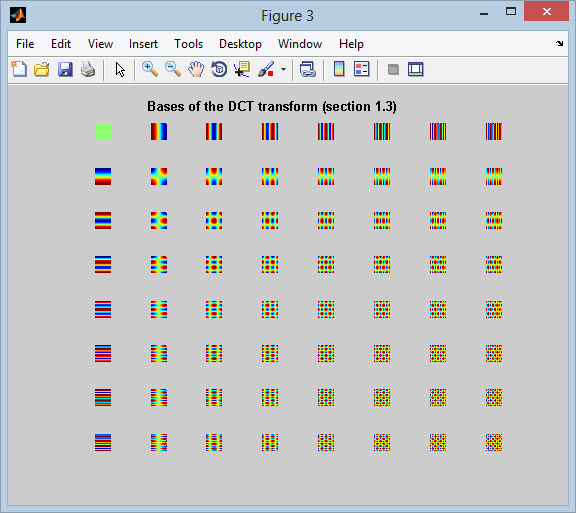576x513 pixels.
Task: Open a file with folder icon
Action: 42,69
